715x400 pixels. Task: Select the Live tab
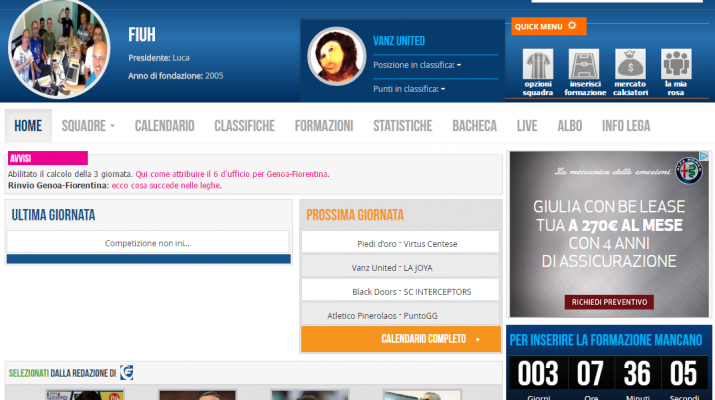[526, 126]
